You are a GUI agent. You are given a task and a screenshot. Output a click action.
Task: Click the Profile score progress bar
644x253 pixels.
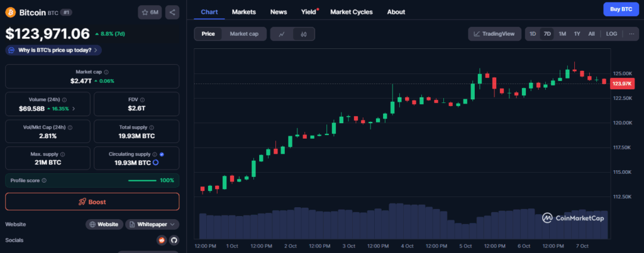pos(142,180)
